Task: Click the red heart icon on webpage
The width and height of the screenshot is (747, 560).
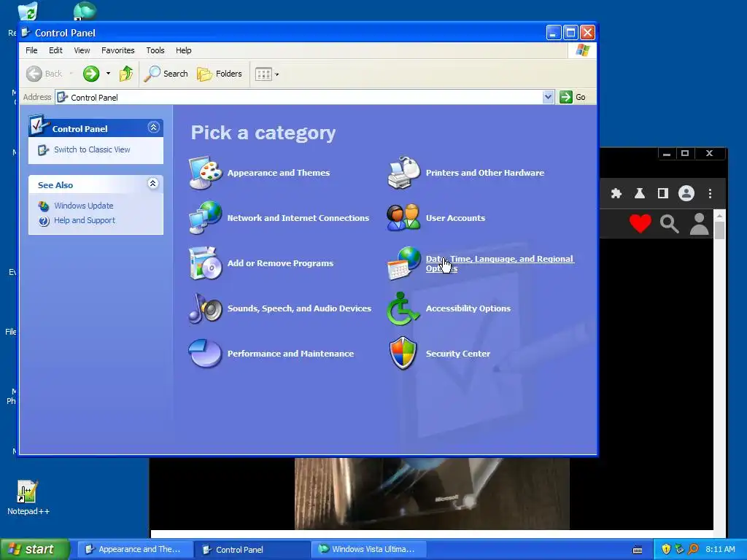Action: coord(640,223)
